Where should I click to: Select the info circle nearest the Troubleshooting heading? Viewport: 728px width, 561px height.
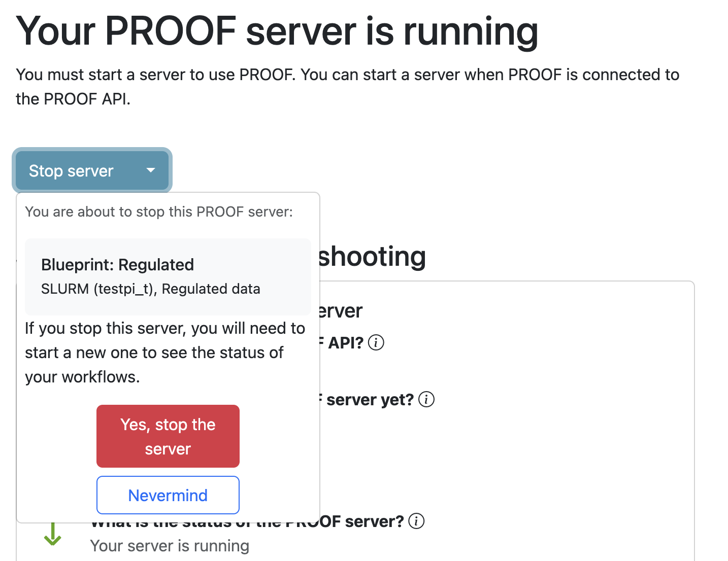tap(376, 342)
